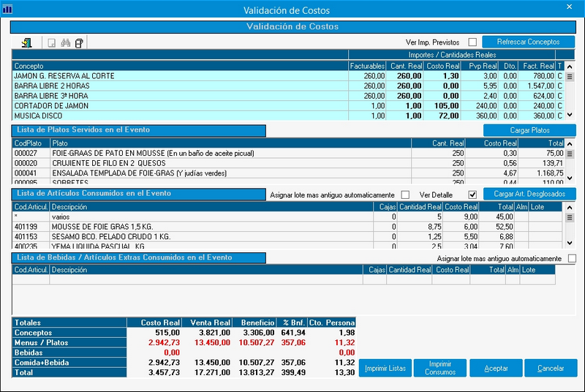Click the Cancelar button
The height and width of the screenshot is (392, 585).
point(551,368)
